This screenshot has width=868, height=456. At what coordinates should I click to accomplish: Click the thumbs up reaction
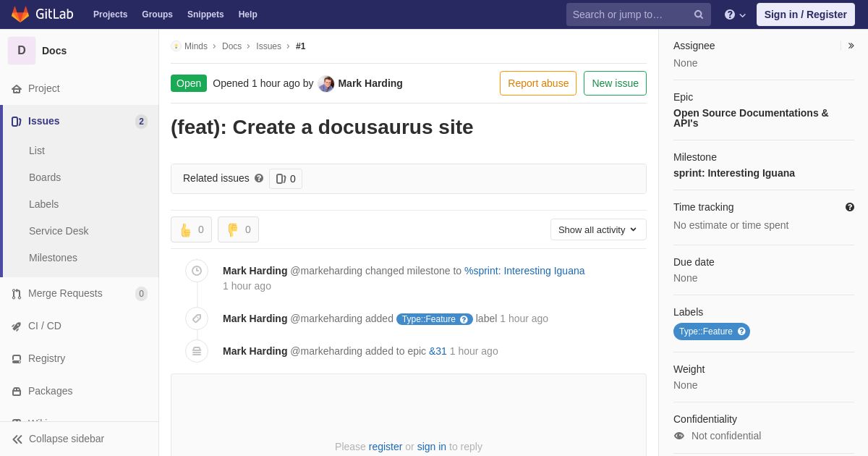pyautogui.click(x=191, y=229)
